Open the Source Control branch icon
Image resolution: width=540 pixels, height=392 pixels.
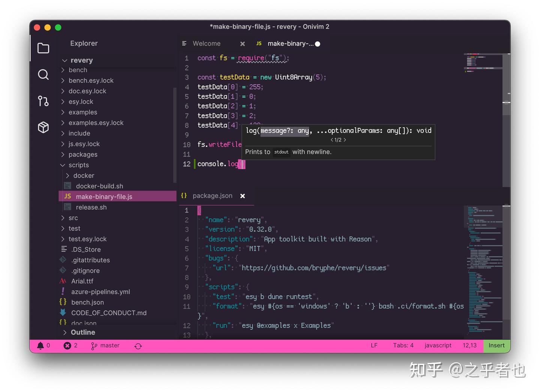43,101
